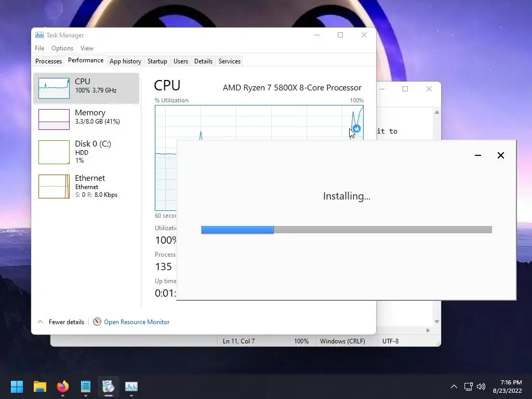Open the Resource Monitor icon
The image size is (532, 399).
(97, 322)
